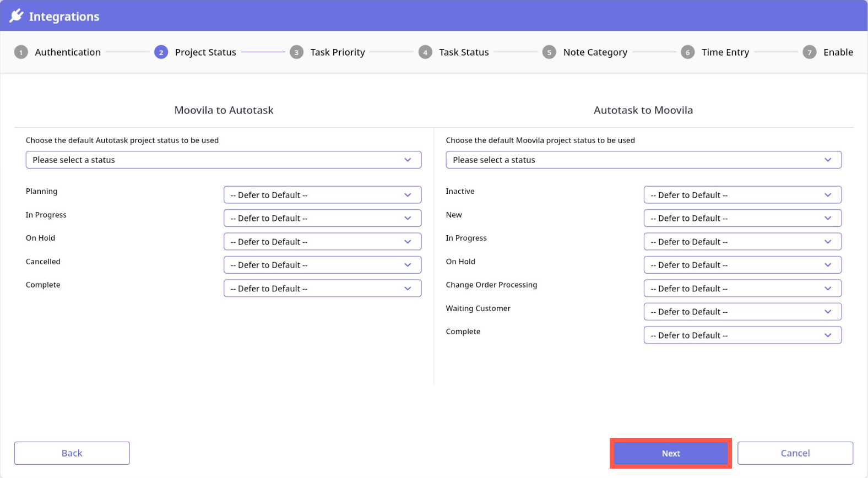Click the Back button
Viewport: 868px width, 478px height.
[72, 453]
